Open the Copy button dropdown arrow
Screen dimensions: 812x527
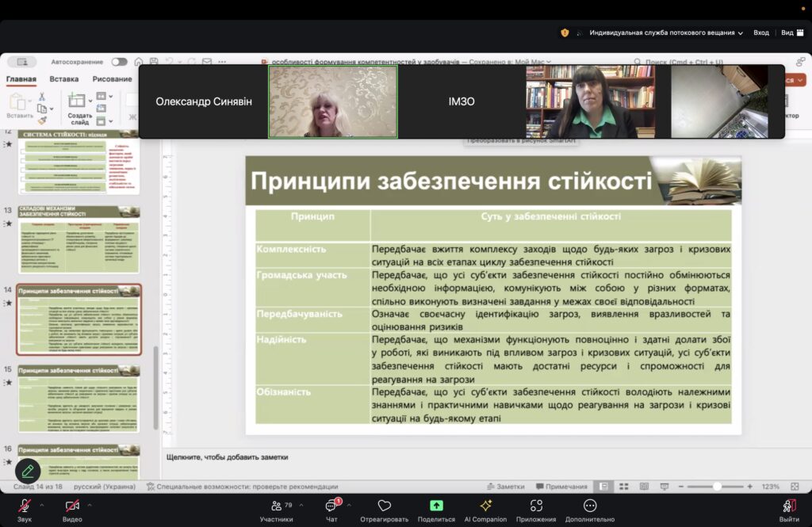coord(52,109)
